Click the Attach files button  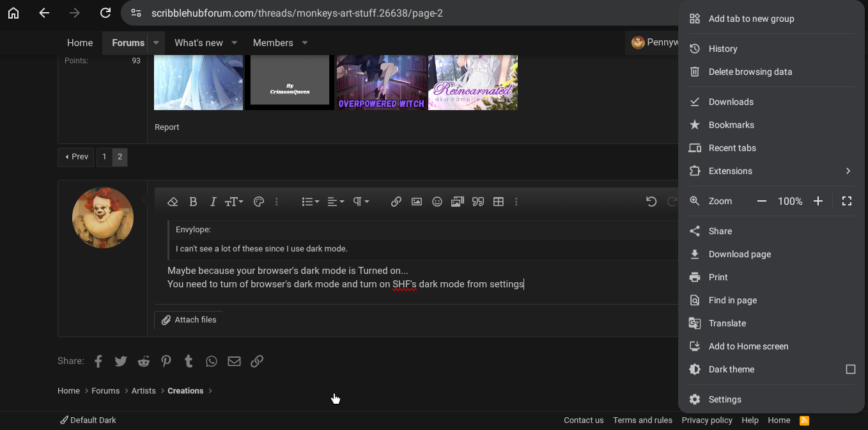[189, 319]
